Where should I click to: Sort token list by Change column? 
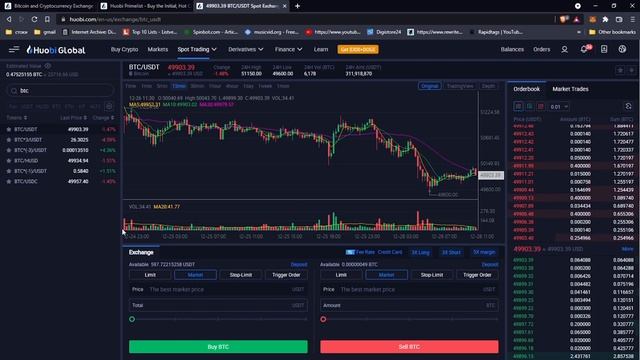tap(104, 118)
